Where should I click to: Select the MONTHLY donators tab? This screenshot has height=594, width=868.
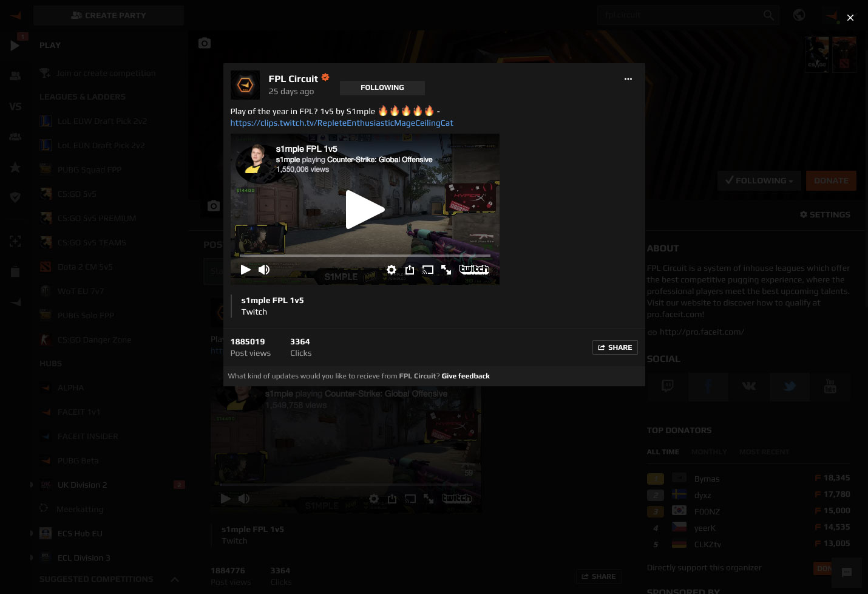709,452
